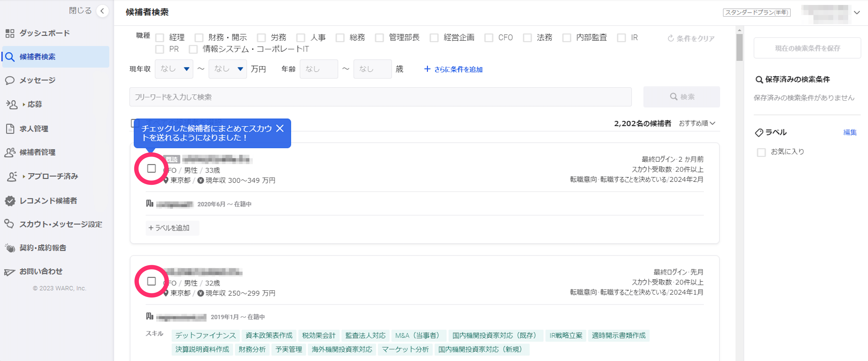Expand the 応募 submenu arrow
The width and height of the screenshot is (868, 361).
tap(24, 105)
